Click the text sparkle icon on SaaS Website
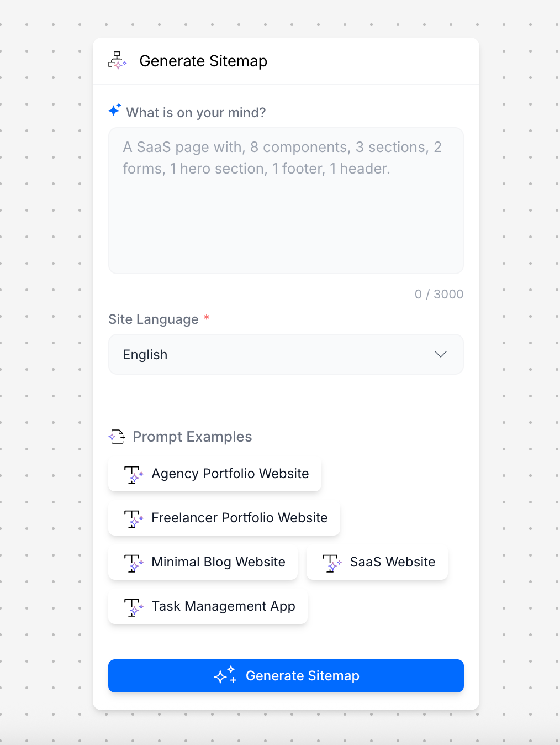 pos(332,563)
